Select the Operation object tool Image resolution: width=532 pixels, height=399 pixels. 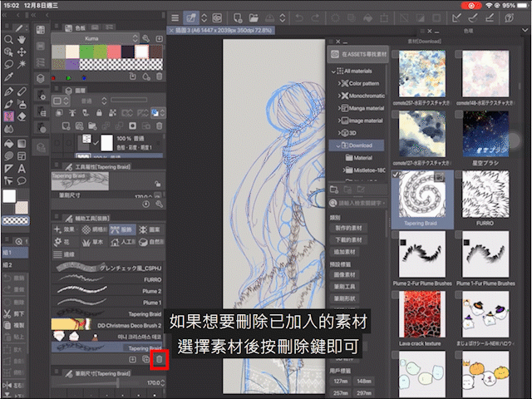pos(8,52)
